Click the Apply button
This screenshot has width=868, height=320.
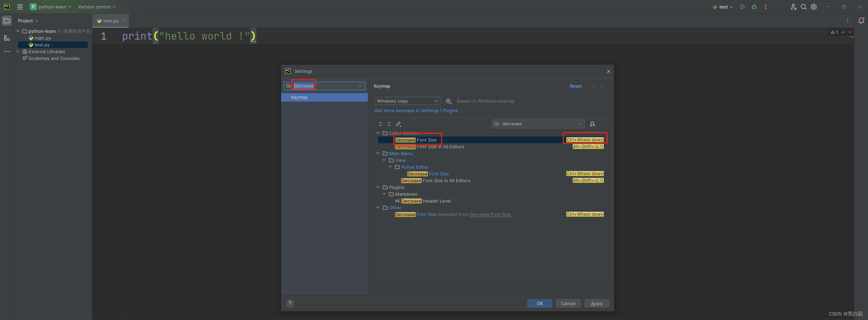(x=596, y=303)
